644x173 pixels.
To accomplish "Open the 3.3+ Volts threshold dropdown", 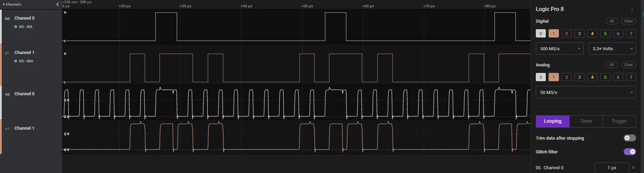I will pos(612,48).
